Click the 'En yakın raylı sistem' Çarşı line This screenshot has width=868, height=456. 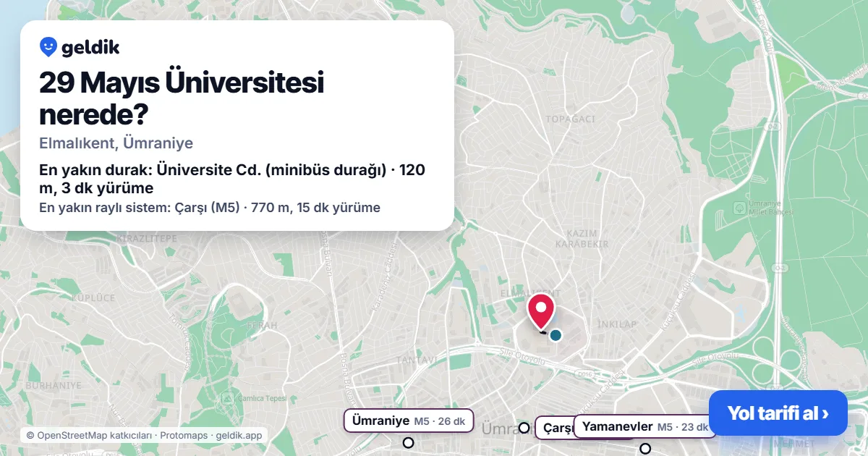coord(210,208)
